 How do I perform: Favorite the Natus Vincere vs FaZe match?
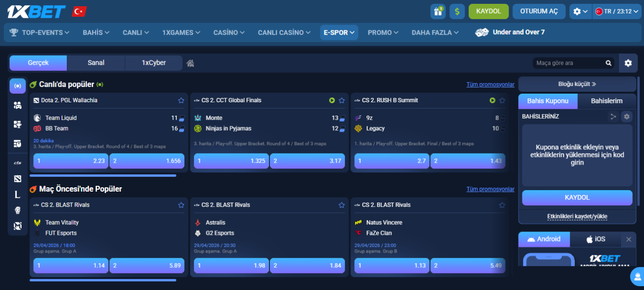pyautogui.click(x=502, y=205)
